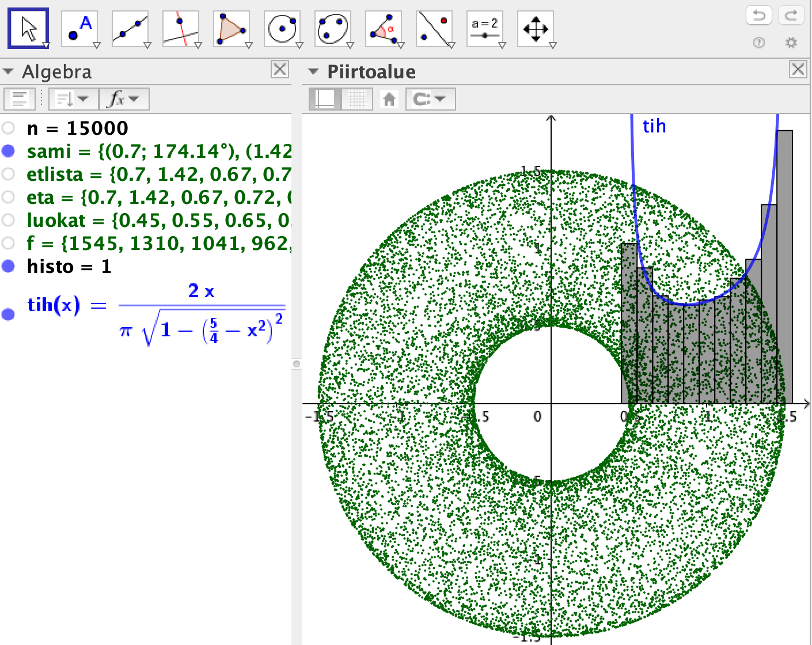The width and height of the screenshot is (812, 645).
Task: Select the Move arrow tool
Action: point(28,28)
